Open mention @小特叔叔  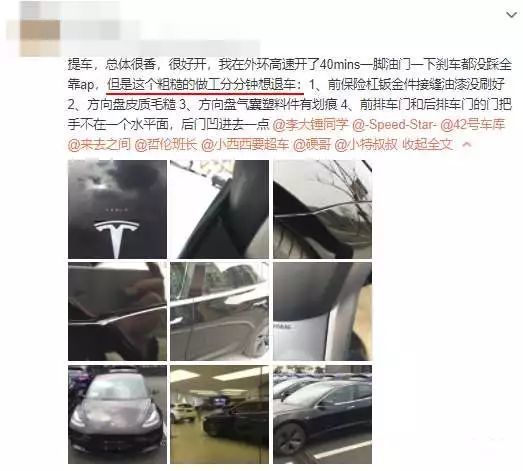point(366,144)
